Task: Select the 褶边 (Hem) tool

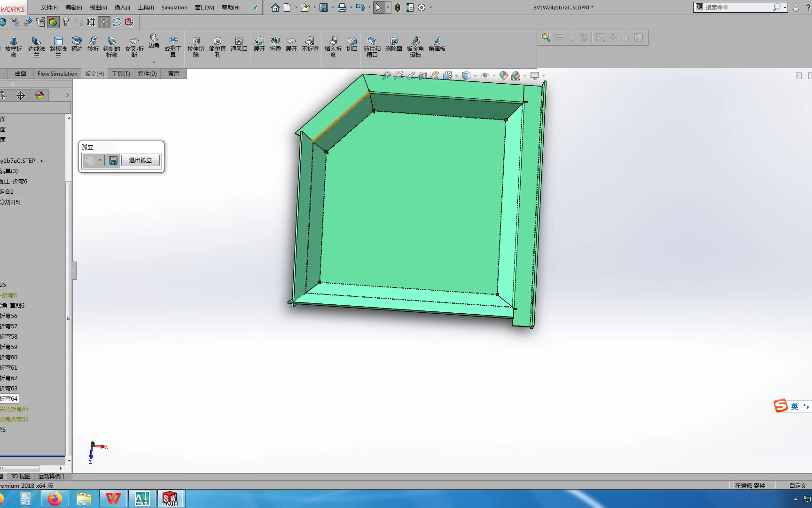Action: point(77,44)
